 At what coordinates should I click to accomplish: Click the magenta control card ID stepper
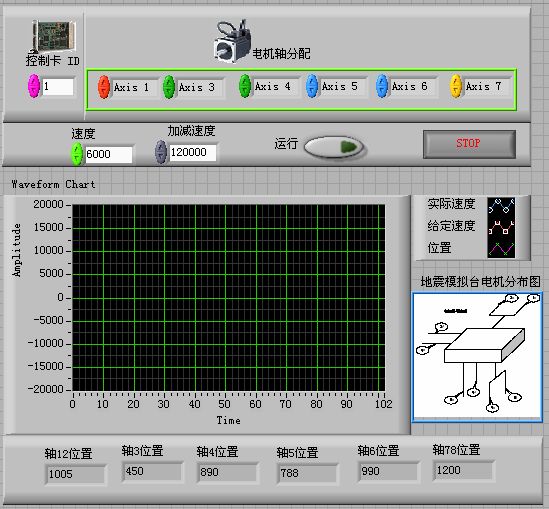pyautogui.click(x=34, y=86)
